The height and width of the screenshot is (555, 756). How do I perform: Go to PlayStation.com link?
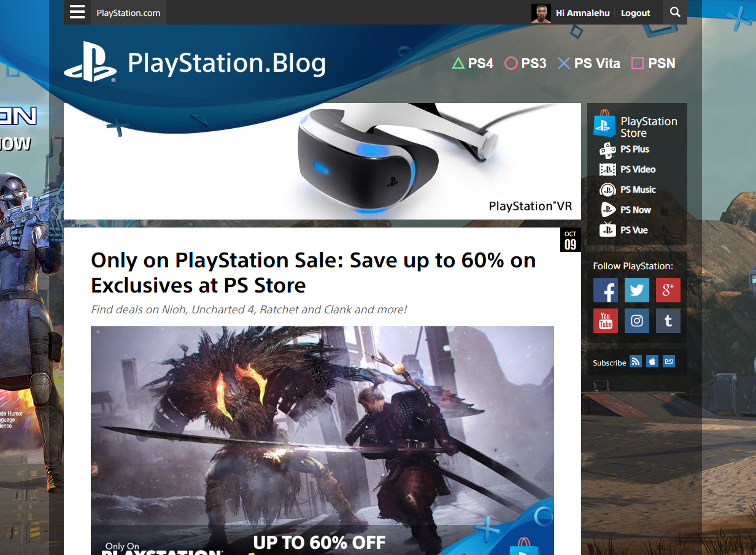[x=128, y=13]
